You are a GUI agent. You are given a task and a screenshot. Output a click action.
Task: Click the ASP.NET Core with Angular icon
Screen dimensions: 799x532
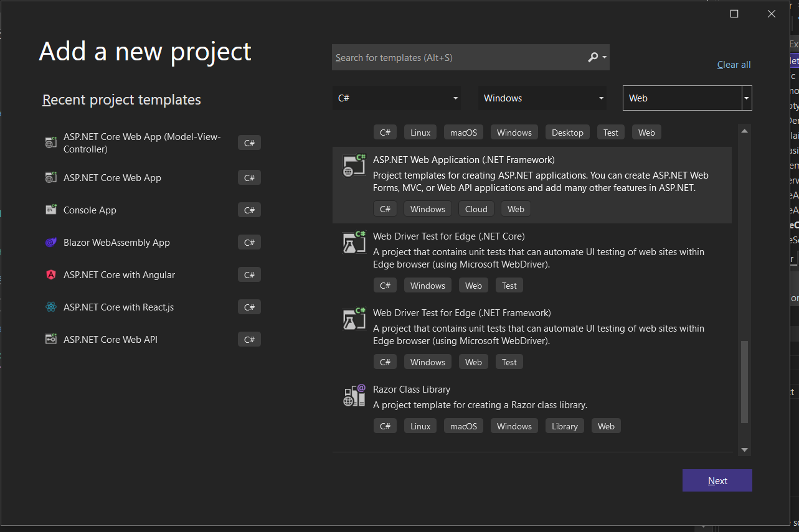pos(51,274)
